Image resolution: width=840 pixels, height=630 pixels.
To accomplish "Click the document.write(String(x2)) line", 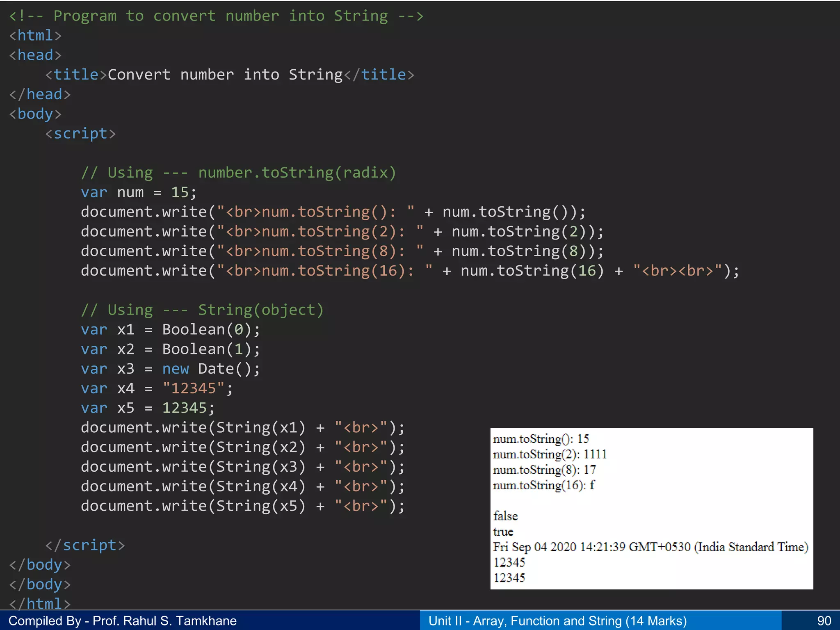I will tap(243, 447).
